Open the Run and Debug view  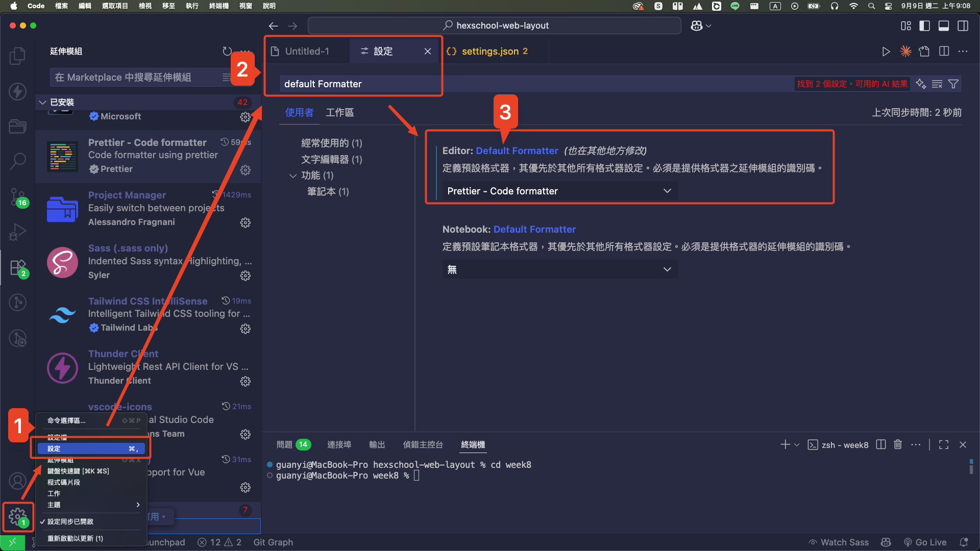[x=17, y=232]
